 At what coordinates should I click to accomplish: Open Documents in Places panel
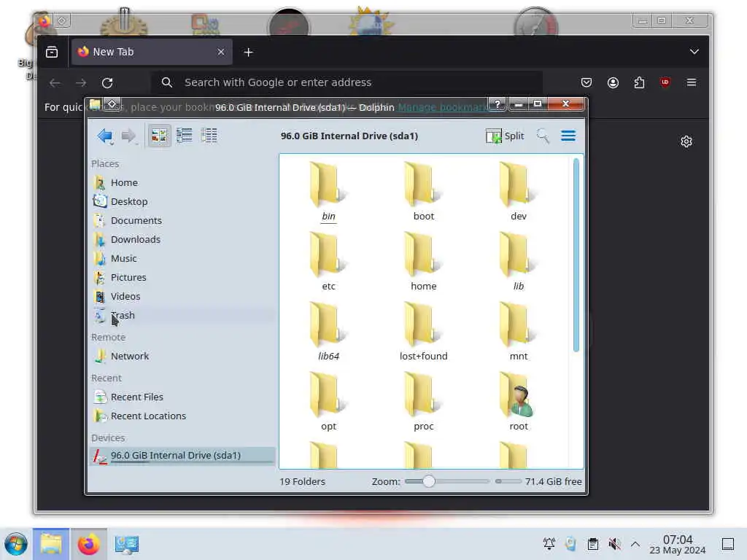[x=181, y=220]
